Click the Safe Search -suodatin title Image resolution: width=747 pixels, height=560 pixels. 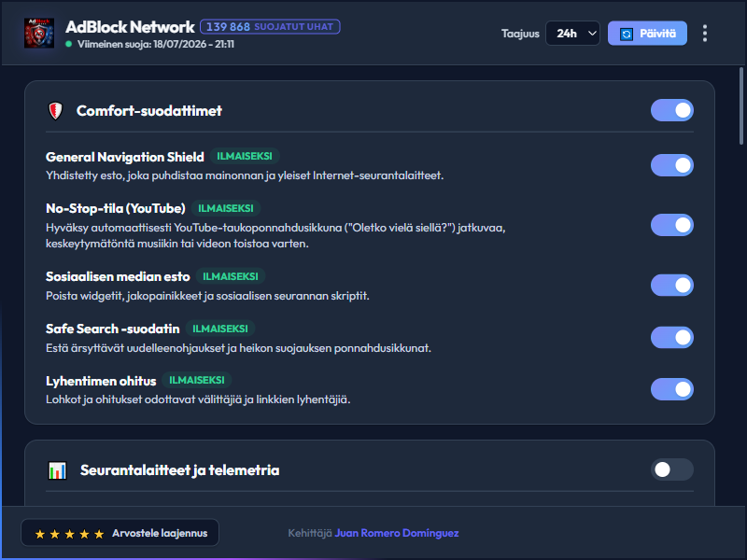112,329
